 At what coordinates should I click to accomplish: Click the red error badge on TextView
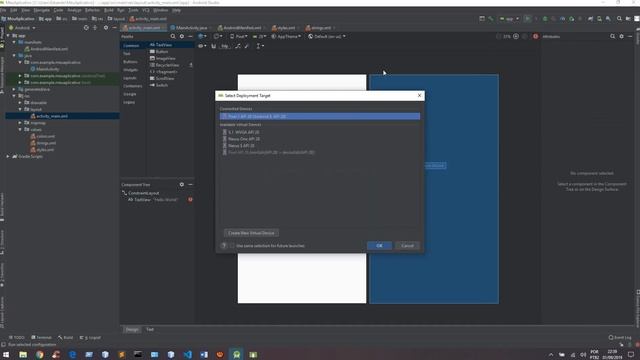(x=190, y=200)
